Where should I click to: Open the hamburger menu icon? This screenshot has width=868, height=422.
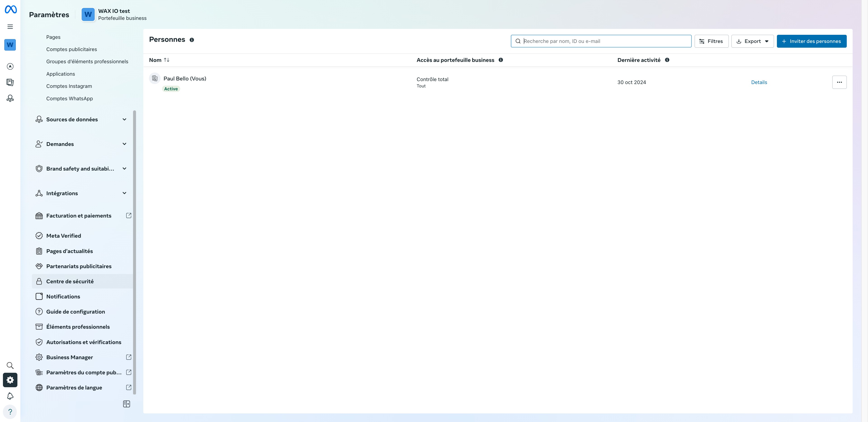10,27
